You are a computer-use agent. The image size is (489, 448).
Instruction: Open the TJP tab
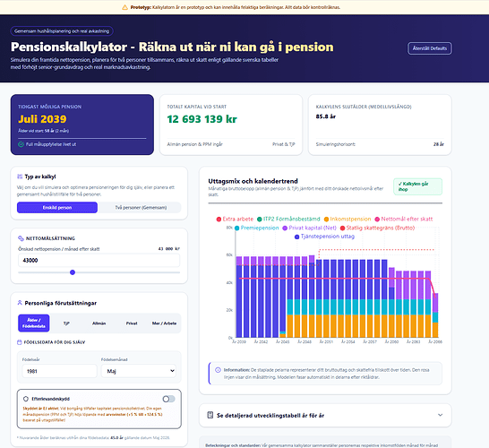(66, 323)
